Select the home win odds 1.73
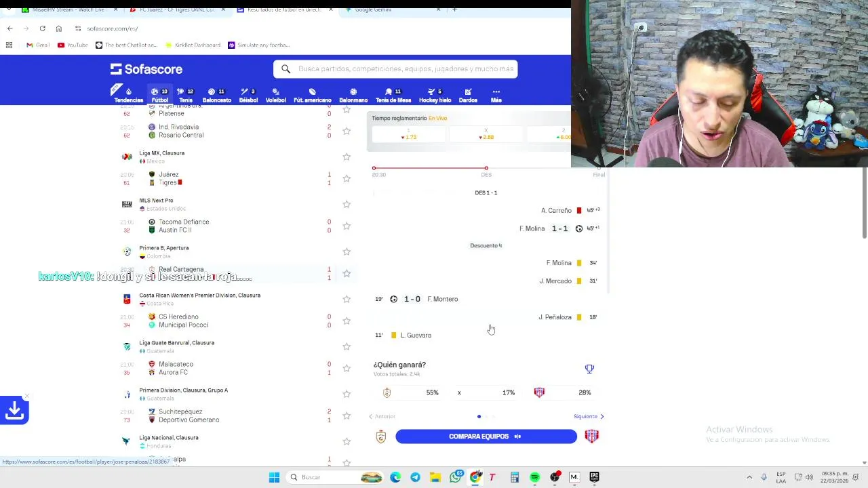The image size is (868, 488). click(x=408, y=134)
